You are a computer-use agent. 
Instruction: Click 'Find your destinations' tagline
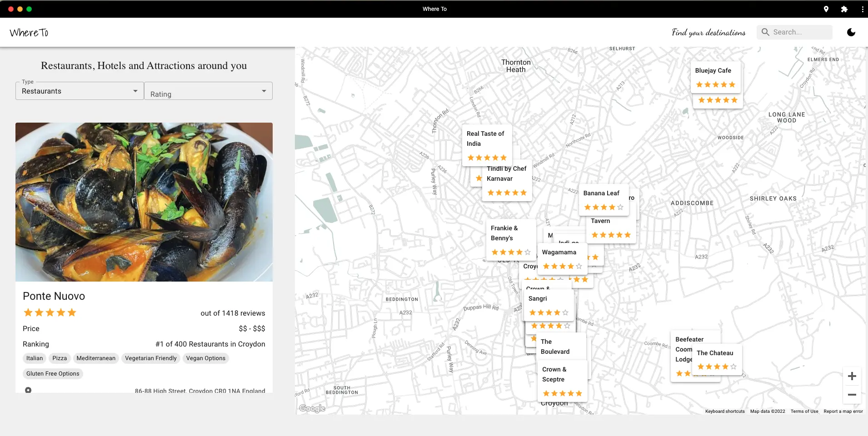[708, 32]
